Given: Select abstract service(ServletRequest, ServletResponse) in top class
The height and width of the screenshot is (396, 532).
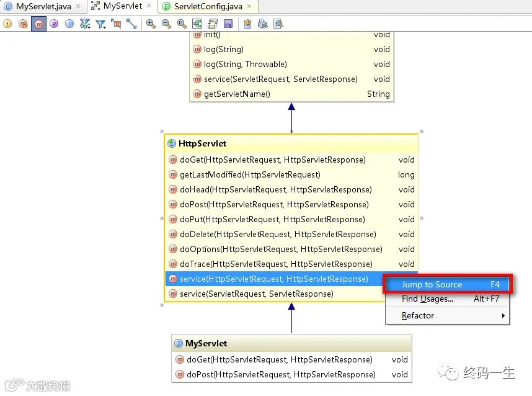Looking at the screenshot, I should coord(291,79).
